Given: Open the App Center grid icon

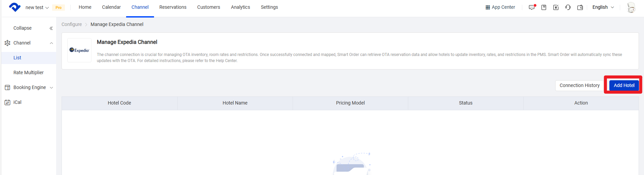Looking at the screenshot, I should click(488, 7).
